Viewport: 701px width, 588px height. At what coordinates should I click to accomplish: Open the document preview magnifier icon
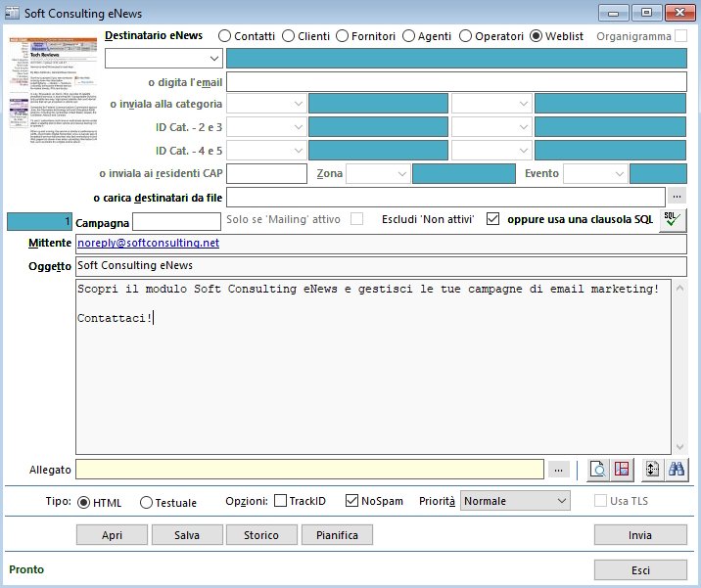pyautogui.click(x=598, y=470)
